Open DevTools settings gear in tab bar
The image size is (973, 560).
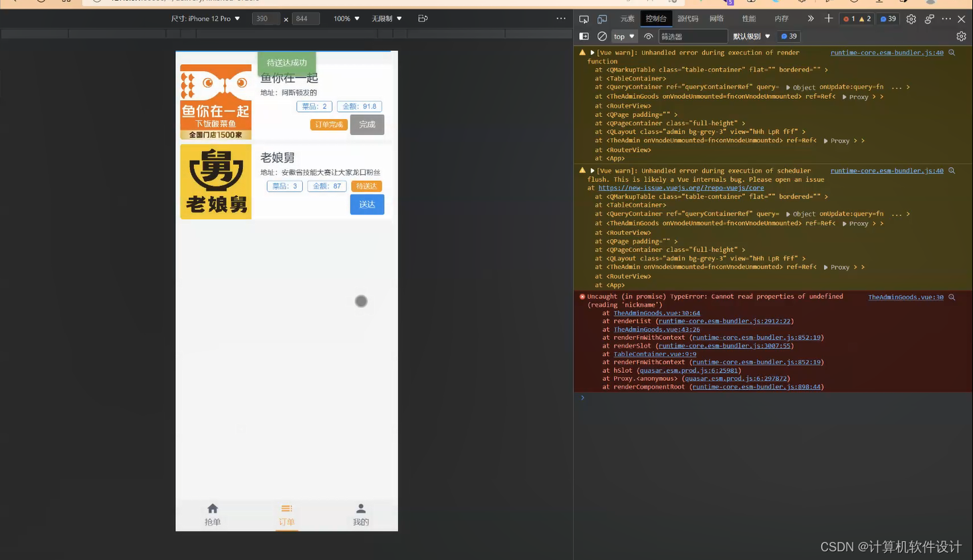pyautogui.click(x=911, y=19)
